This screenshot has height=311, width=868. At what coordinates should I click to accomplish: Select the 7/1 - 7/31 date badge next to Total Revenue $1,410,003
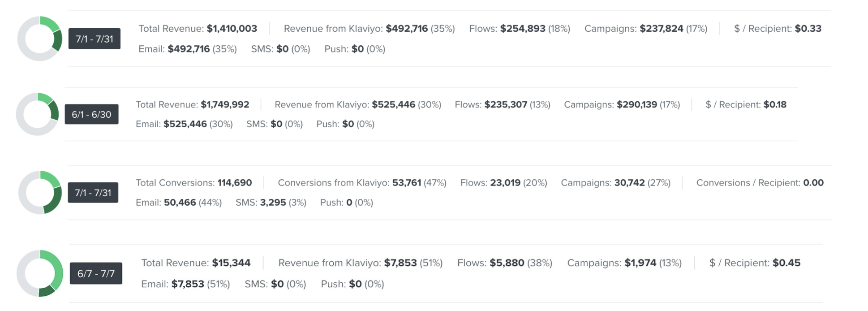[95, 39]
